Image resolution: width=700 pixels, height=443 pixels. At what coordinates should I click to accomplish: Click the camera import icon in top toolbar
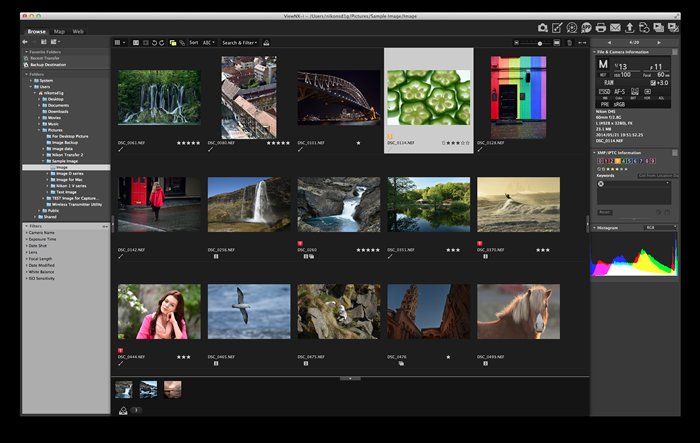(x=543, y=28)
